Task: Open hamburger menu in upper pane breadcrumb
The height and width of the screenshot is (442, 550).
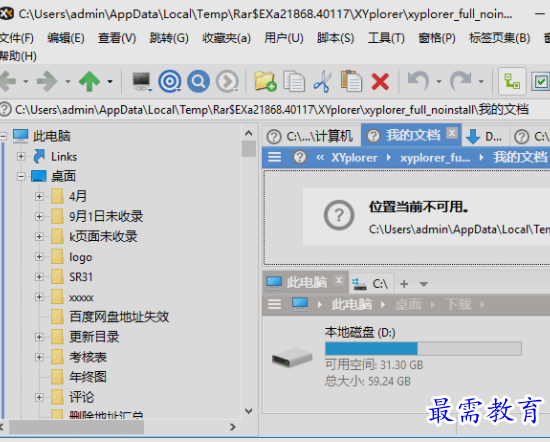Action: (275, 157)
